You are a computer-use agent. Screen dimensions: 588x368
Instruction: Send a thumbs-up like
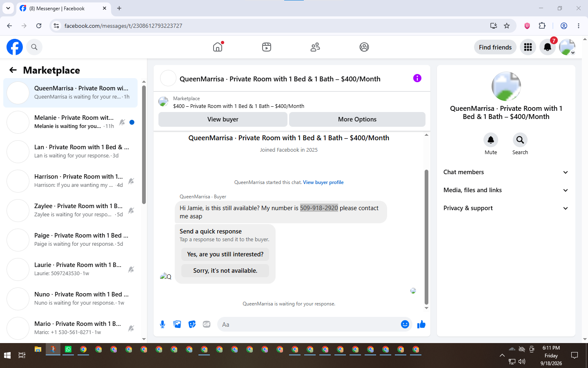point(421,324)
